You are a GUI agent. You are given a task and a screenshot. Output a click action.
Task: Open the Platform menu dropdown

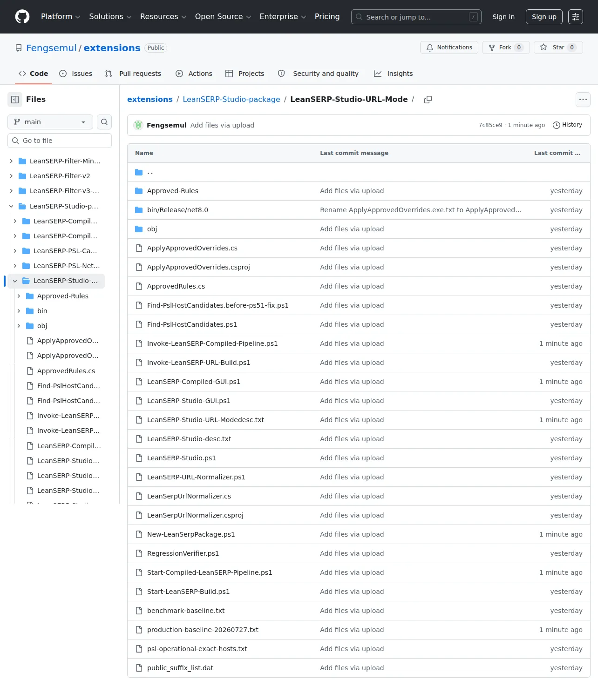coord(61,17)
